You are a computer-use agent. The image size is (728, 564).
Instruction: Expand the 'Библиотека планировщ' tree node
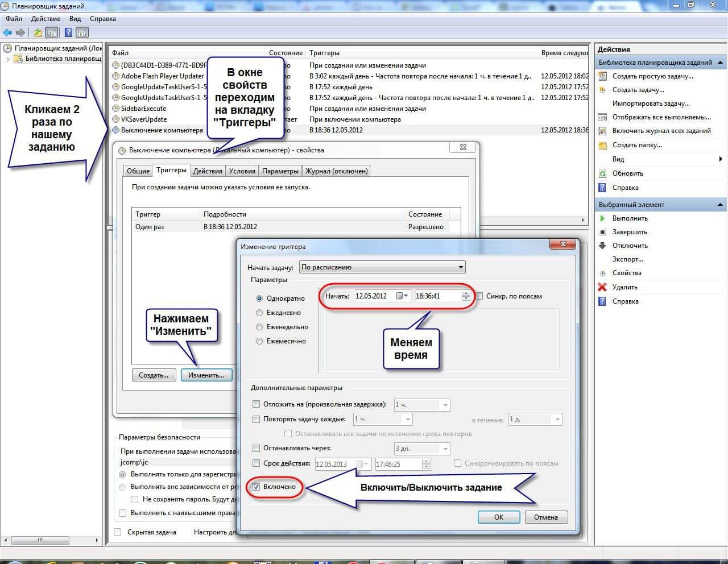8,59
